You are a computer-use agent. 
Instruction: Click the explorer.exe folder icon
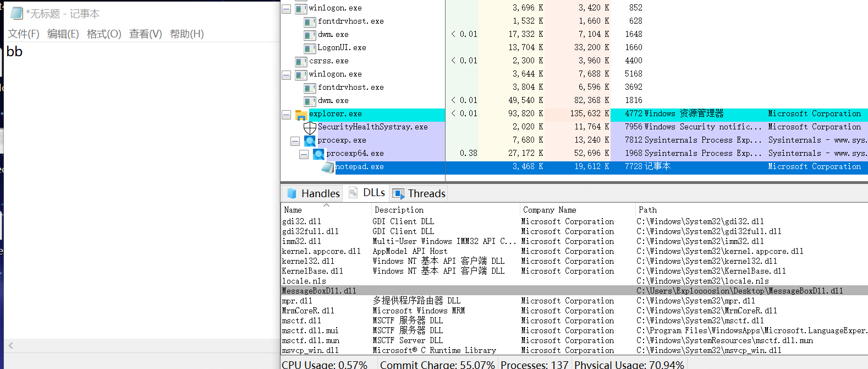pos(301,115)
